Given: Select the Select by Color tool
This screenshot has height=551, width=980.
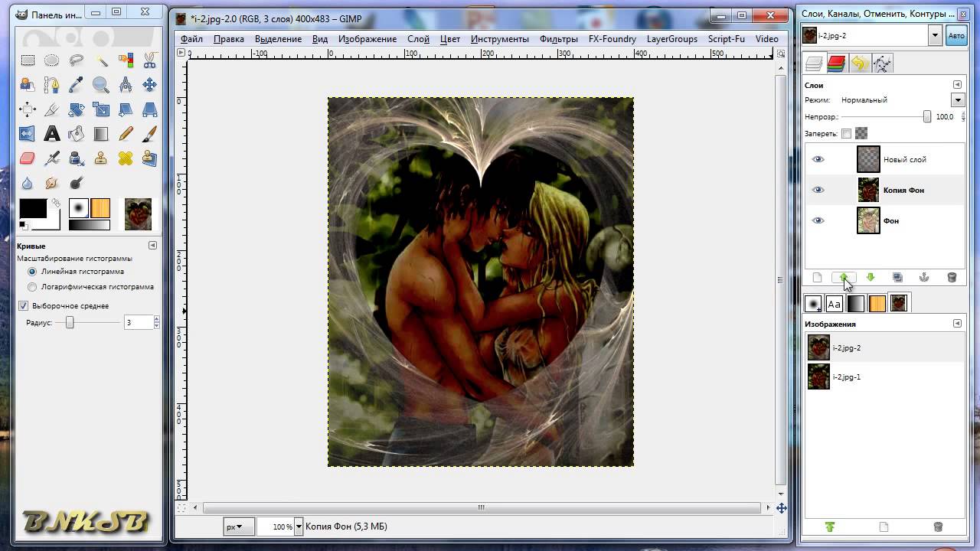Looking at the screenshot, I should click(x=126, y=60).
